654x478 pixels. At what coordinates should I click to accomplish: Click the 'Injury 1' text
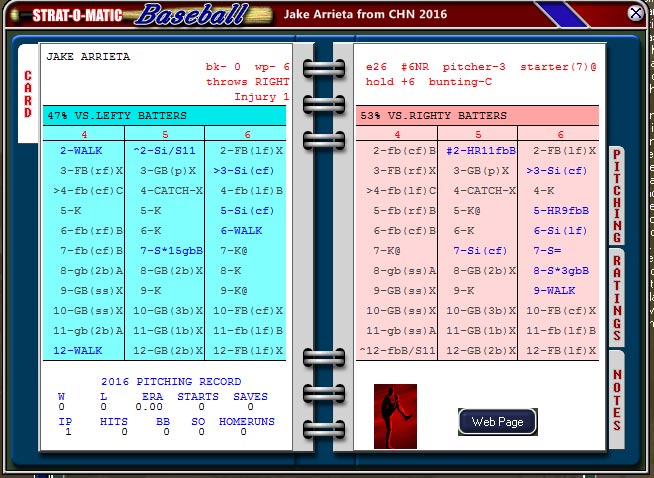[x=262, y=97]
